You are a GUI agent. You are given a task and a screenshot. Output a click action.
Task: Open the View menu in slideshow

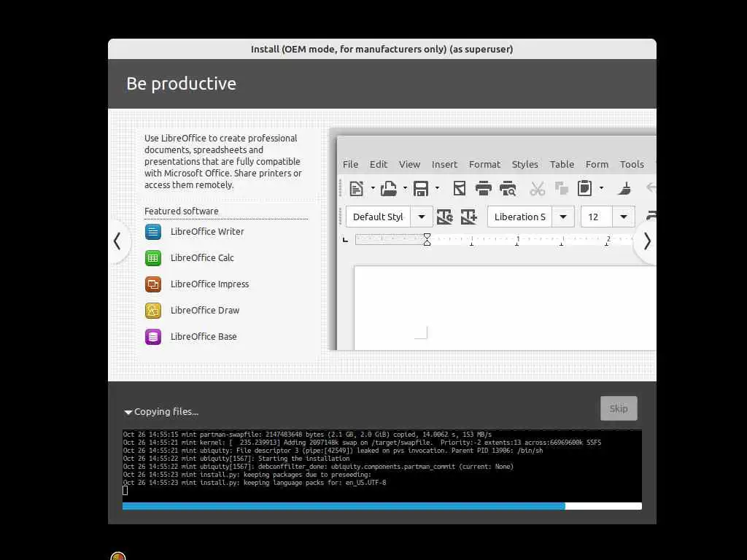click(410, 164)
